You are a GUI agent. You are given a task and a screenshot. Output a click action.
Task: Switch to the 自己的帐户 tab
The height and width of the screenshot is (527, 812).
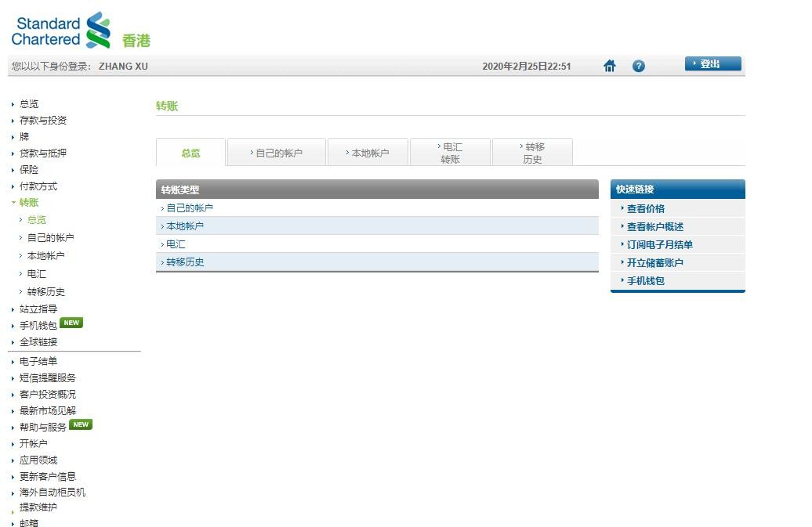tap(277, 153)
